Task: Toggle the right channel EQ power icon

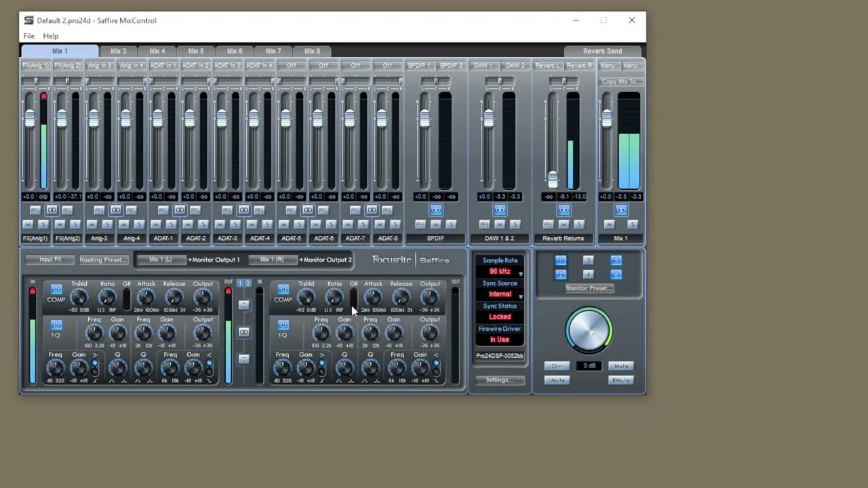Action: tap(283, 325)
